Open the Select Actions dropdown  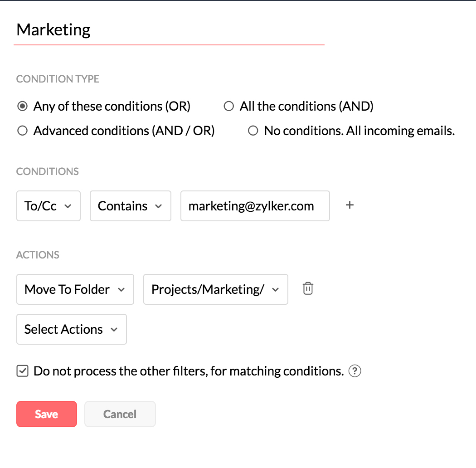[x=71, y=329]
